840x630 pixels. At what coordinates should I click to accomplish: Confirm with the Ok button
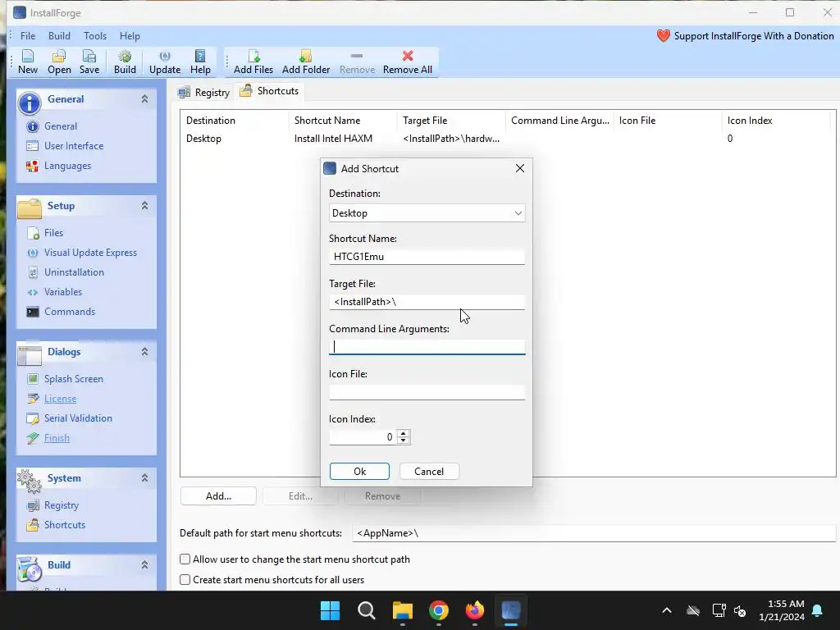click(x=359, y=472)
